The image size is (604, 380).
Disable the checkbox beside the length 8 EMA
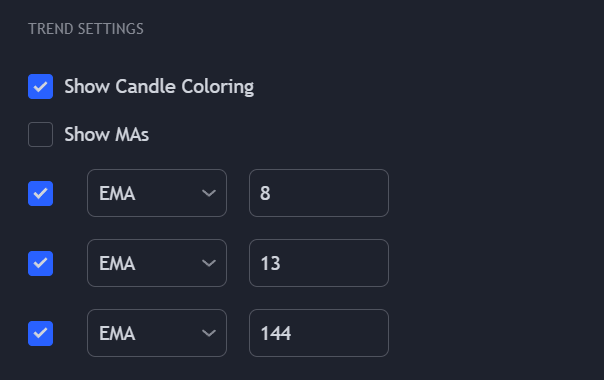click(40, 193)
